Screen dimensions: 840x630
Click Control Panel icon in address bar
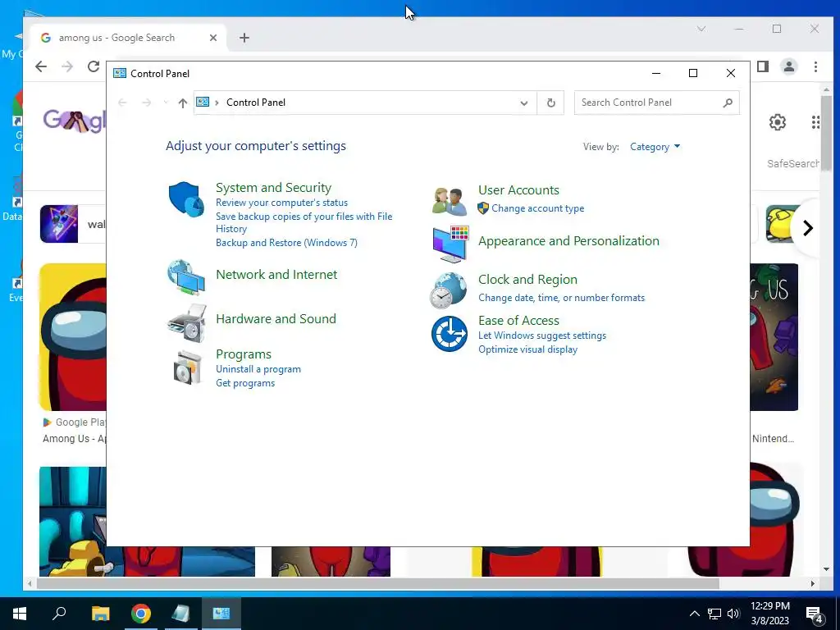point(203,102)
